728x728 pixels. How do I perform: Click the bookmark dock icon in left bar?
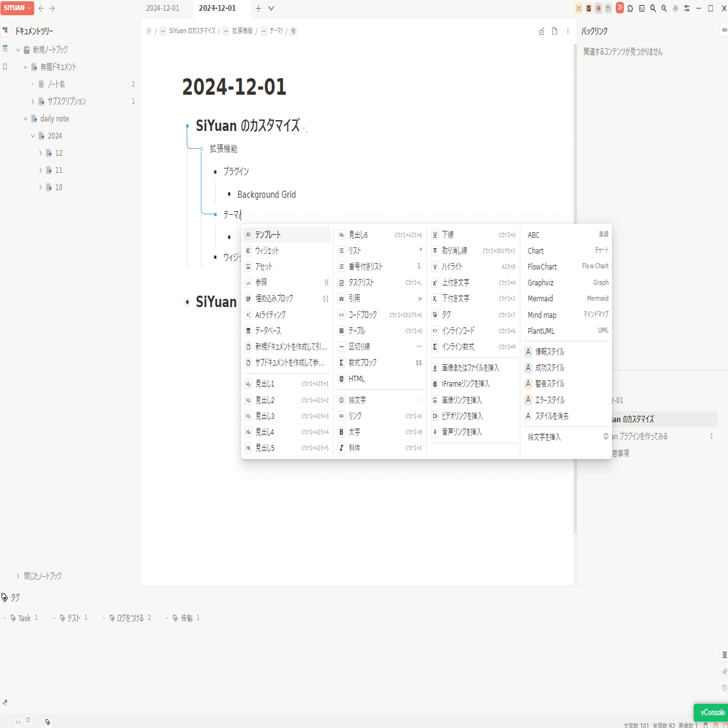(5, 67)
